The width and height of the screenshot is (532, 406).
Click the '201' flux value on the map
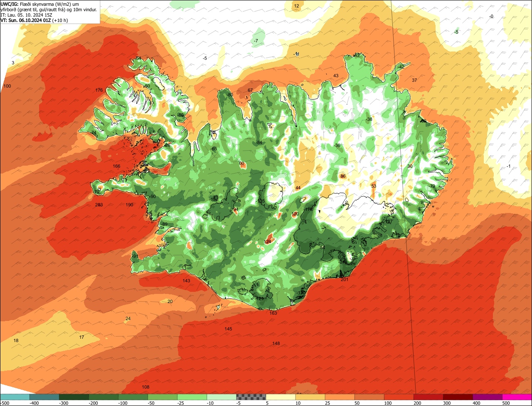coord(344,279)
